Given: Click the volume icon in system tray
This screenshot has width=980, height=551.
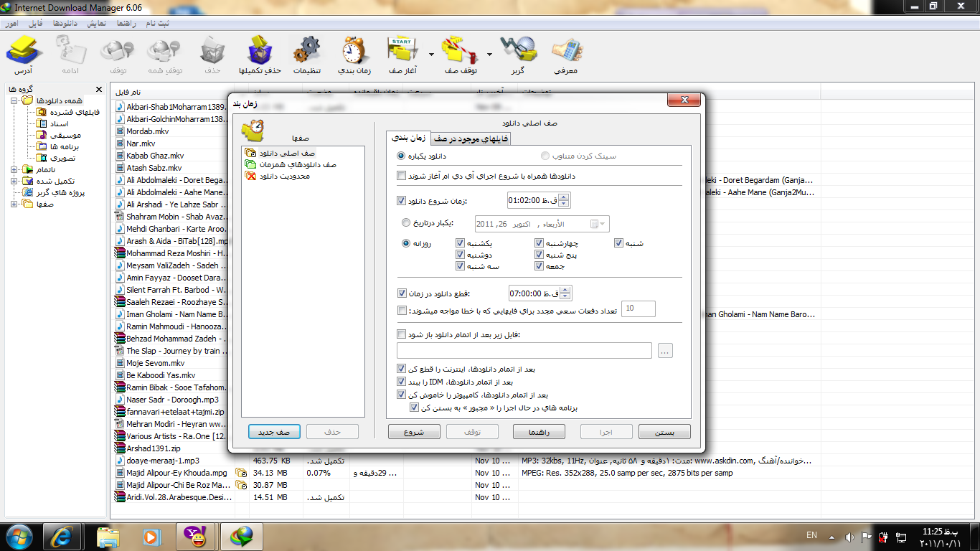Looking at the screenshot, I should 849,537.
